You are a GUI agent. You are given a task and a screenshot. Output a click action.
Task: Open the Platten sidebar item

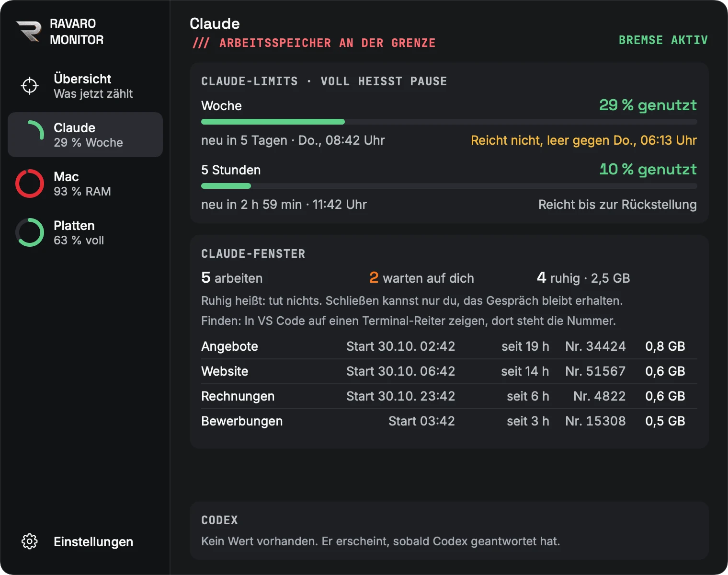85,232
